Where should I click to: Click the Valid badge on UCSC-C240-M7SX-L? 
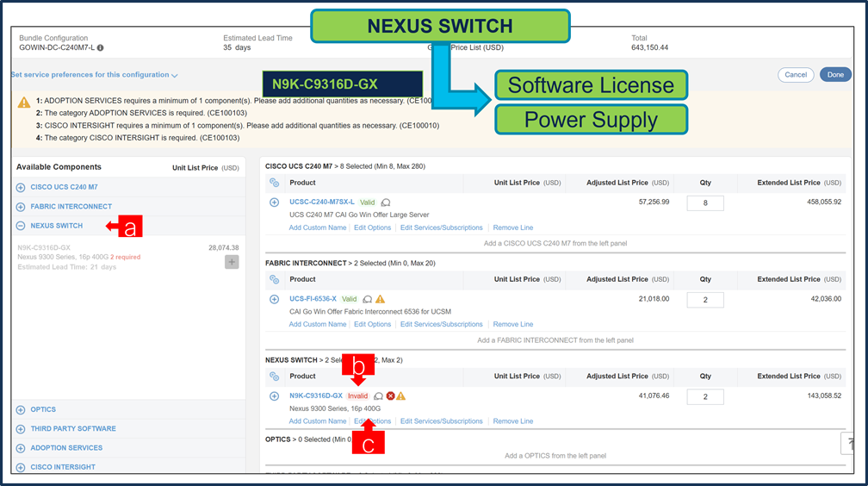tap(367, 202)
